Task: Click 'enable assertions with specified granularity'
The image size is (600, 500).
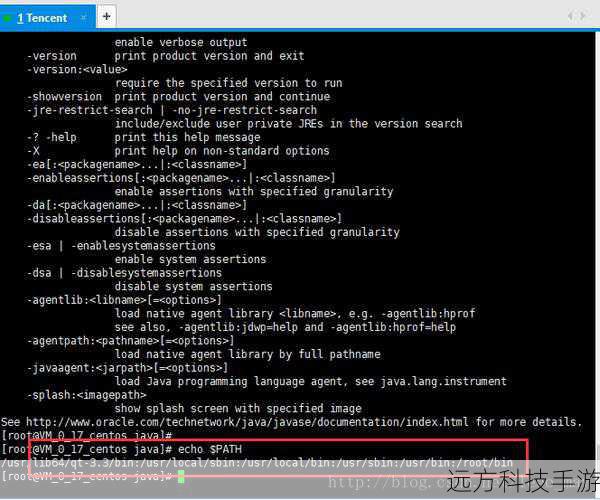Action: (254, 191)
